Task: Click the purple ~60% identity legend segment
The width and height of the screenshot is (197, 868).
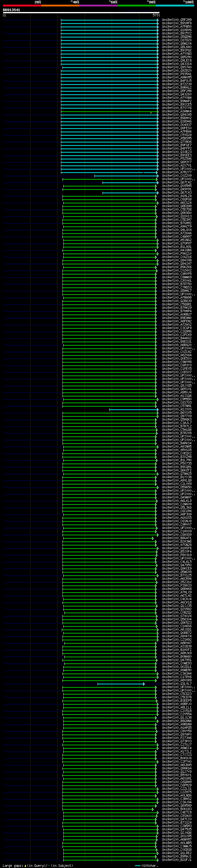Action: point(98,6)
